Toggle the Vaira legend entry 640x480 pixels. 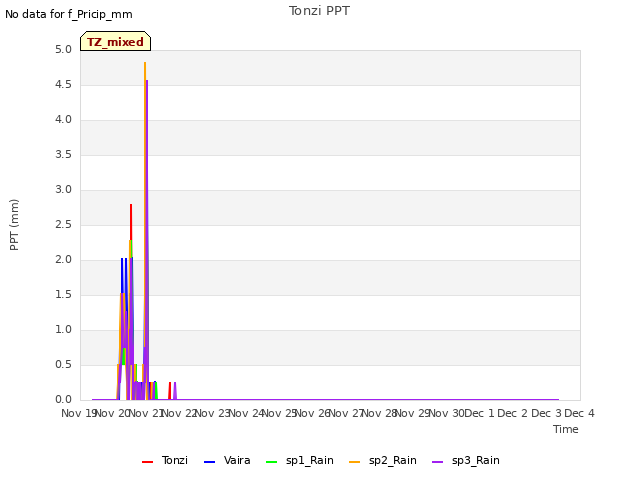click(227, 460)
